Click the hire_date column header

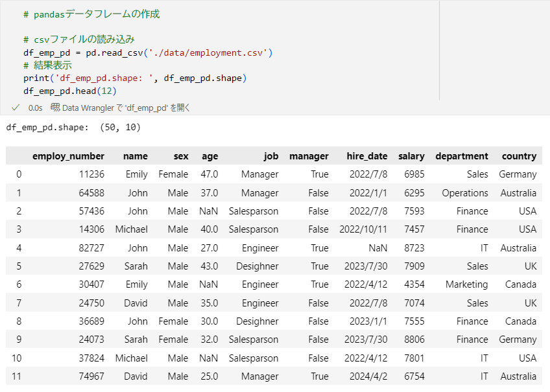click(x=367, y=156)
